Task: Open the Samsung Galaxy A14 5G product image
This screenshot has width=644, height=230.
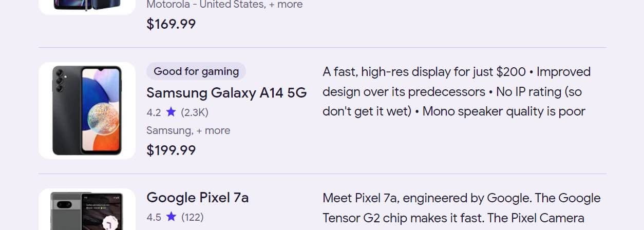Action: click(x=87, y=110)
